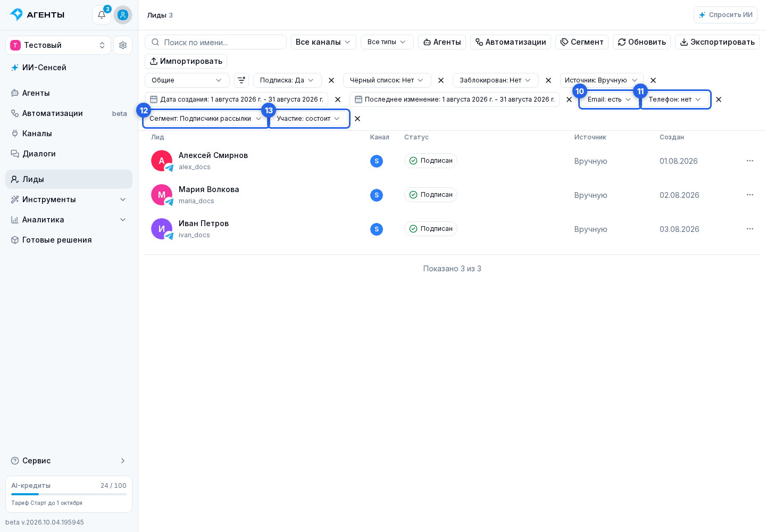Click Экспортировать button
Screen dimensions: 766x532
click(x=717, y=42)
